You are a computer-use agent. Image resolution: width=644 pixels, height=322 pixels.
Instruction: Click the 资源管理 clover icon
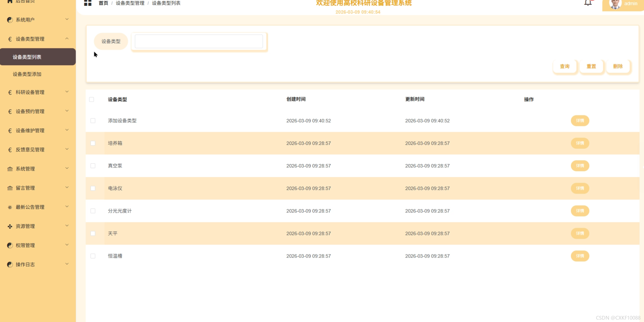[x=10, y=226]
